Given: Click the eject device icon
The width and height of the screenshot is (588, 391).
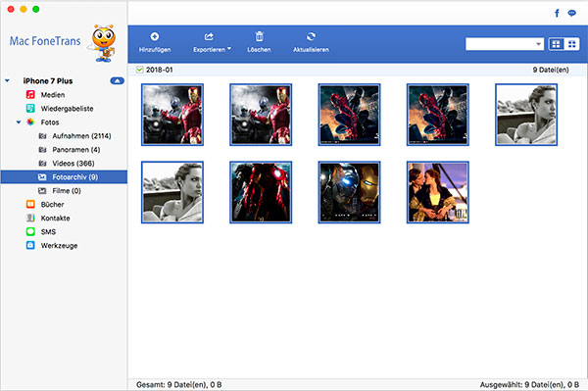Looking at the screenshot, I should (x=117, y=80).
